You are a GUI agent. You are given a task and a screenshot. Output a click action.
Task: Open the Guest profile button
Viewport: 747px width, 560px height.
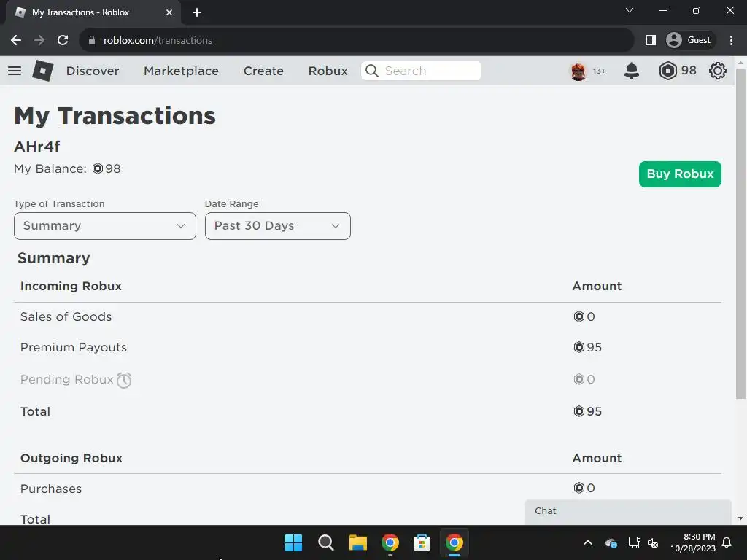(690, 40)
